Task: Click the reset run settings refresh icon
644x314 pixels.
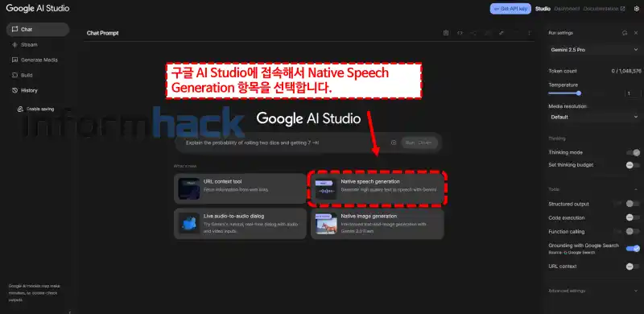Action: [x=625, y=33]
